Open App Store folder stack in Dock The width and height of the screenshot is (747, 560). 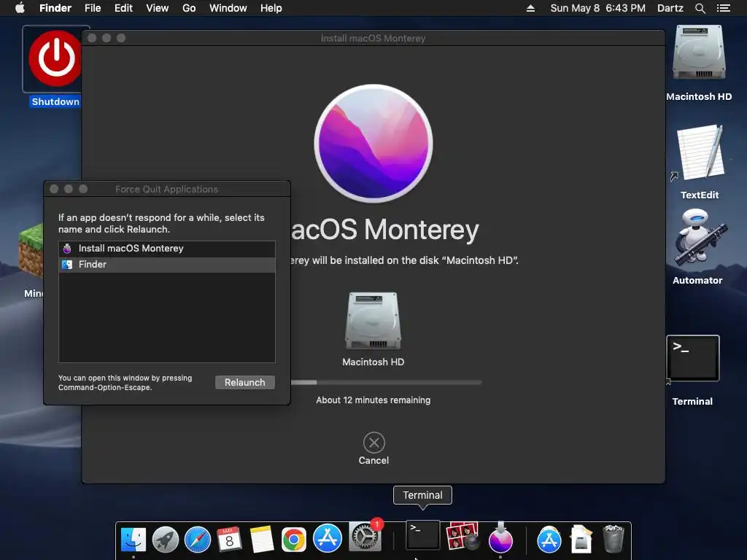click(549, 540)
